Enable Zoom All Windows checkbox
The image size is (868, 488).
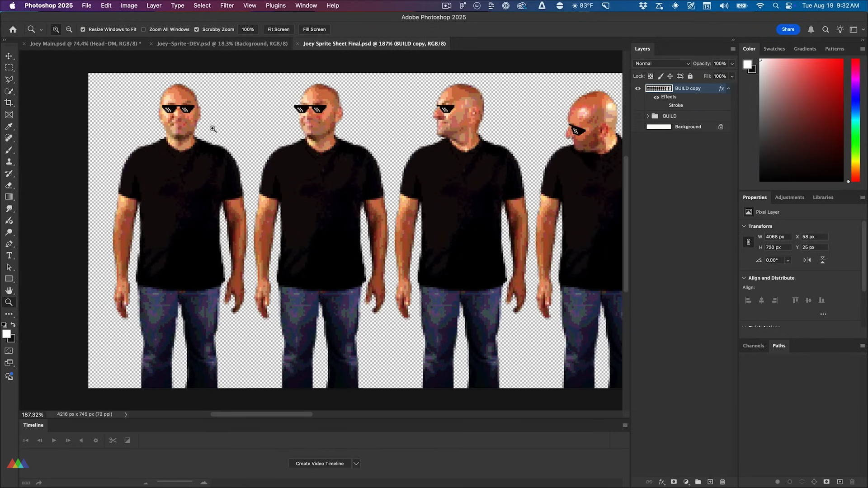[144, 29]
